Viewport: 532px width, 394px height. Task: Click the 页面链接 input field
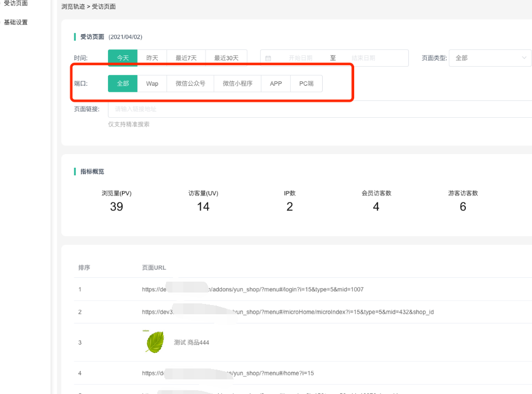coord(320,109)
